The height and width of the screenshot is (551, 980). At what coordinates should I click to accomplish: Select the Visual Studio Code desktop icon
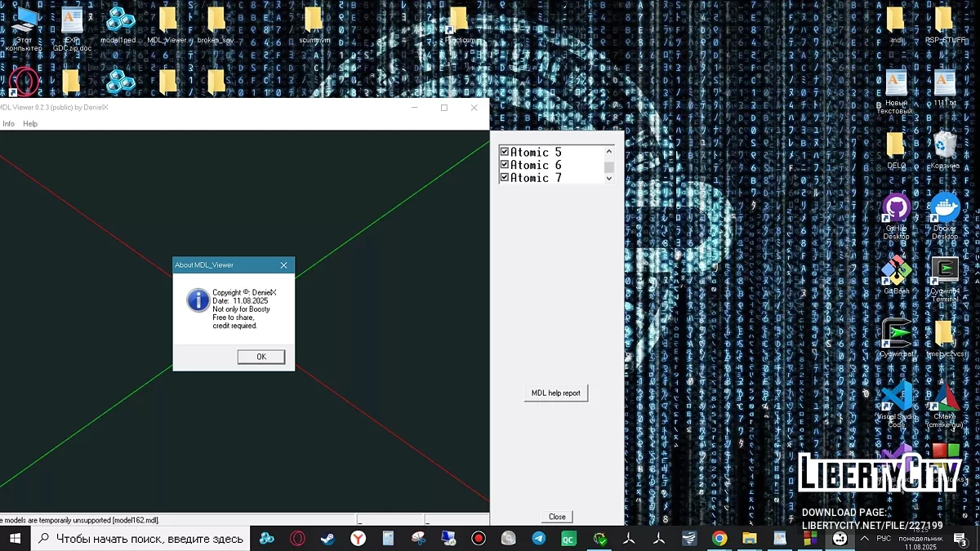[896, 398]
